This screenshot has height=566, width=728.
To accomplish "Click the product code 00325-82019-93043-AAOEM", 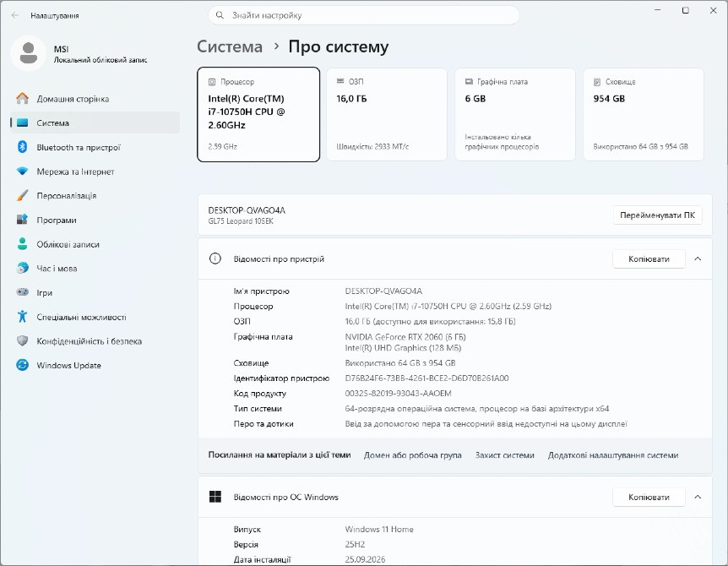I will (x=398, y=394).
